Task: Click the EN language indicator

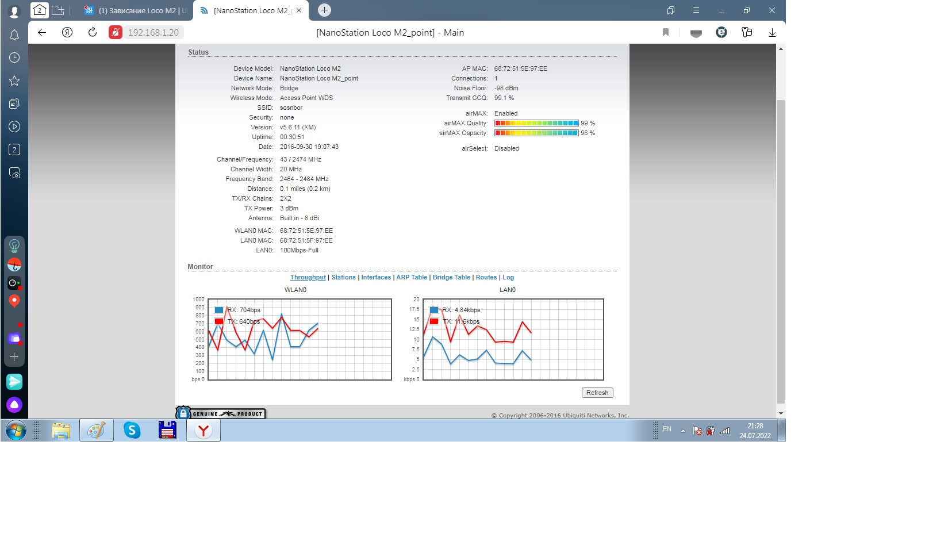Action: point(667,429)
